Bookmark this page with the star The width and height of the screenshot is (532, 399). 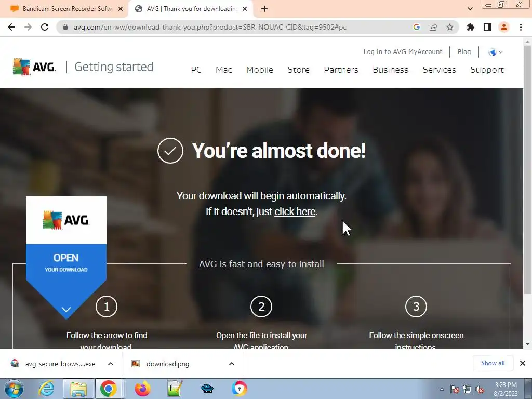(450, 27)
